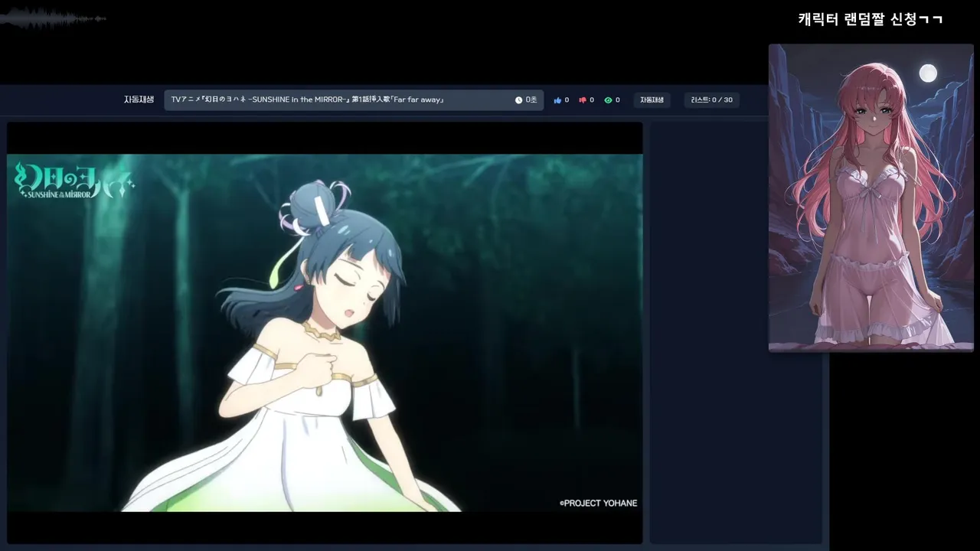Click the clock timer icon

click(518, 100)
